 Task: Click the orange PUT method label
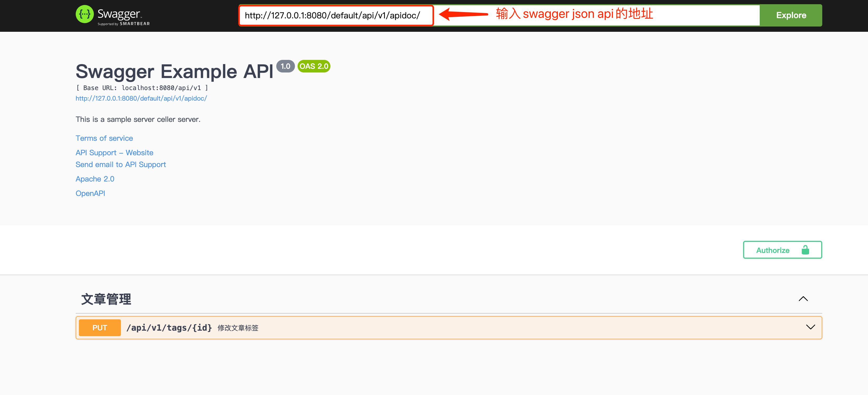100,328
